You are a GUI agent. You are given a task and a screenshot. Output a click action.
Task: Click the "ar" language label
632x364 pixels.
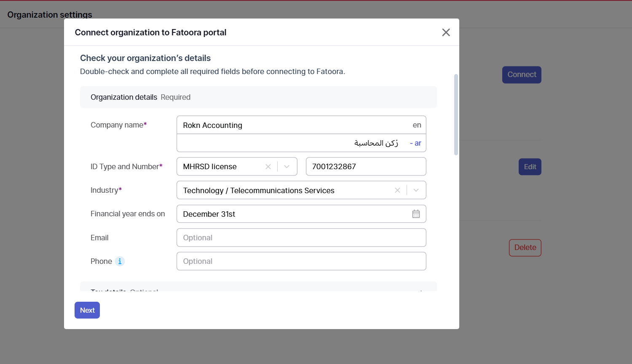pyautogui.click(x=418, y=143)
